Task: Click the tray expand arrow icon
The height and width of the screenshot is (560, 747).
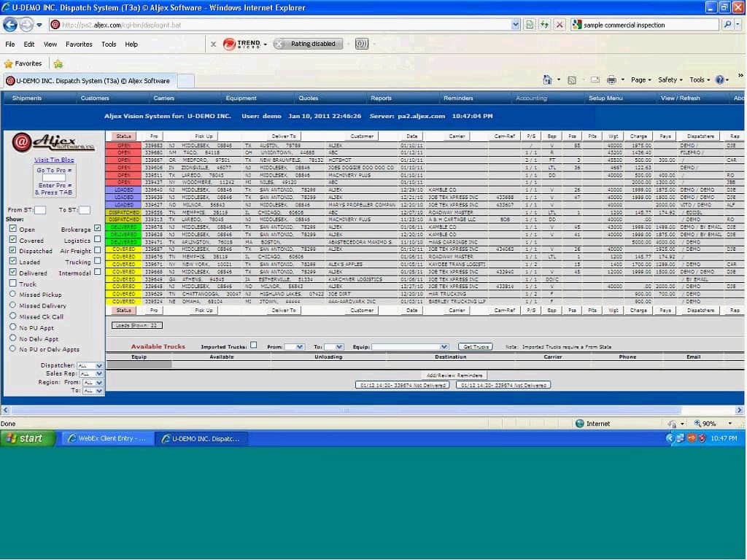Action: pyautogui.click(x=670, y=438)
